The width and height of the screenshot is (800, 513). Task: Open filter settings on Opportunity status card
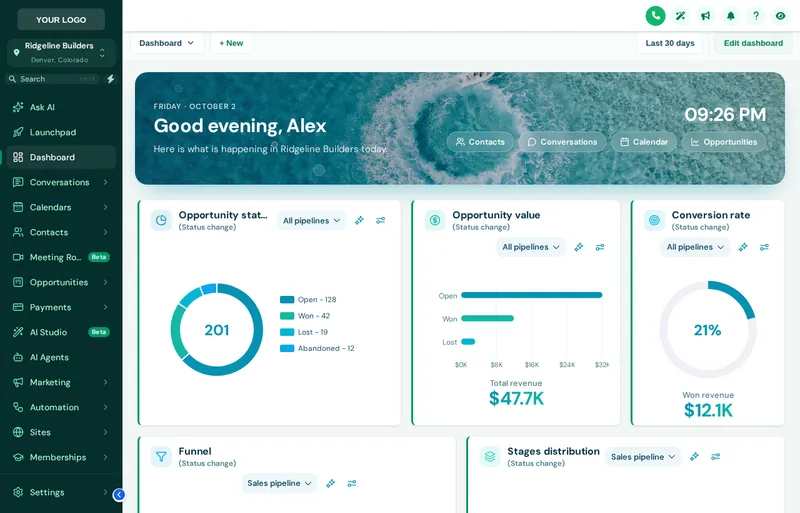381,221
